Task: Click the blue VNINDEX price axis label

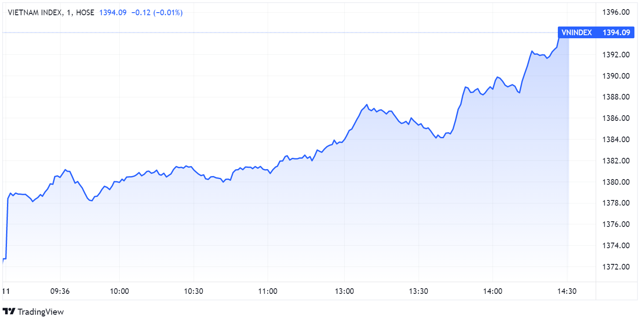Action: point(595,32)
